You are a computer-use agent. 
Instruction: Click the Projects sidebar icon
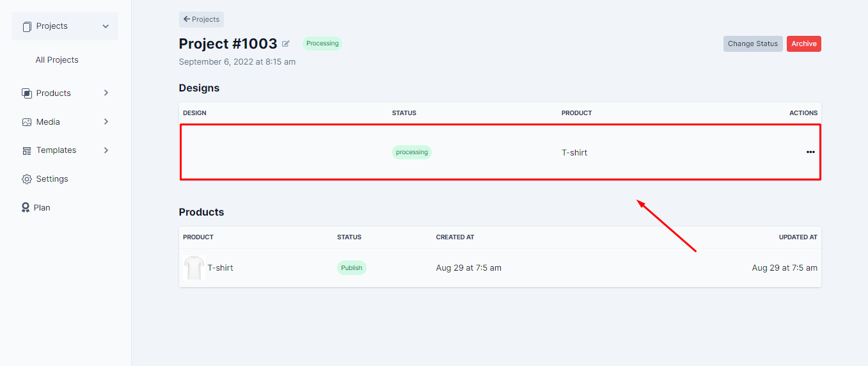click(x=27, y=26)
